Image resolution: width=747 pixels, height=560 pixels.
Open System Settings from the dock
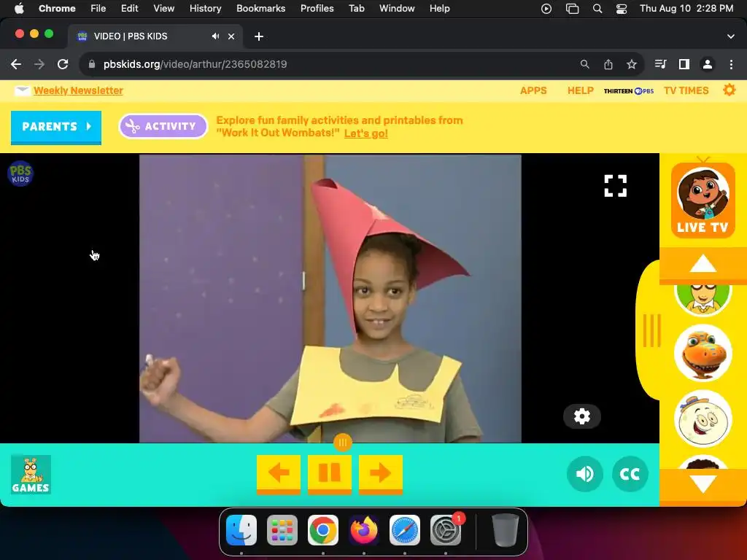click(x=446, y=530)
